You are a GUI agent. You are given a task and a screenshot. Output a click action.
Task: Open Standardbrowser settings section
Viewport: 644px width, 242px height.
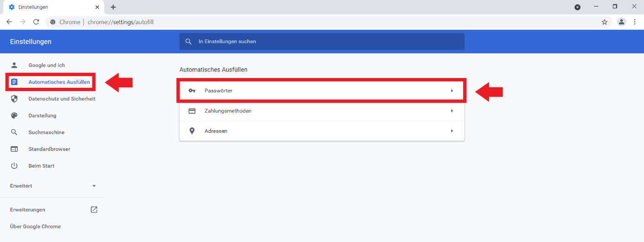pos(49,149)
